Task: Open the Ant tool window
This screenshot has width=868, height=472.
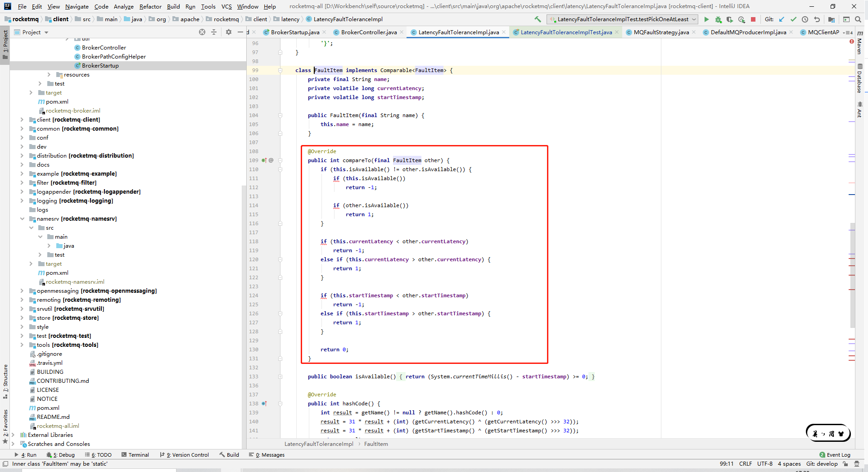Action: (860, 110)
